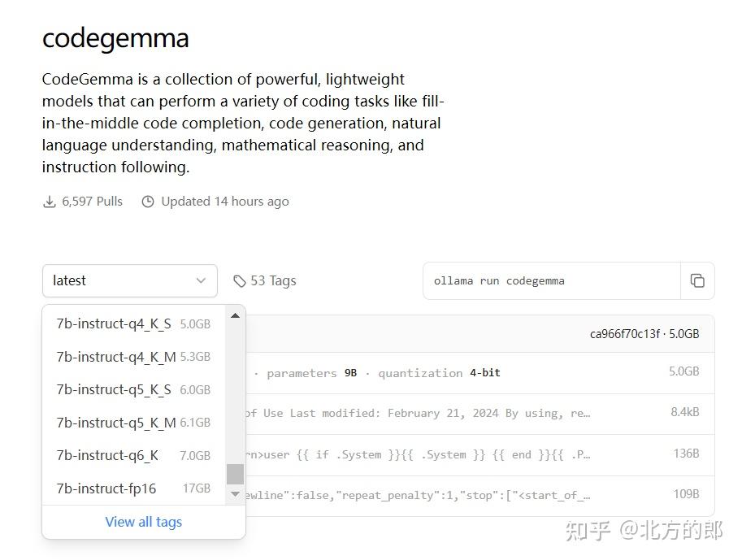Viewport: 742px width, 560px height.
Task: Click the tag list scrollbar thumb
Action: (235, 474)
